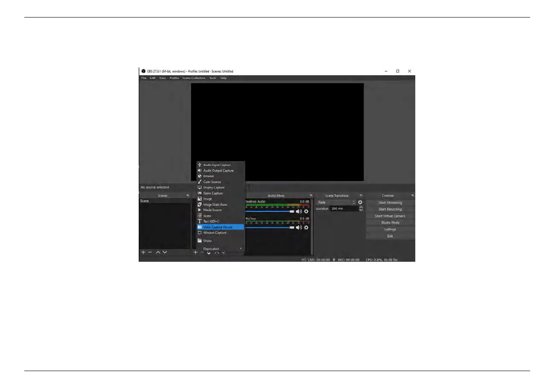The width and height of the screenshot is (554, 392).
Task: Select Game Capture from the source menu
Action: (221, 193)
